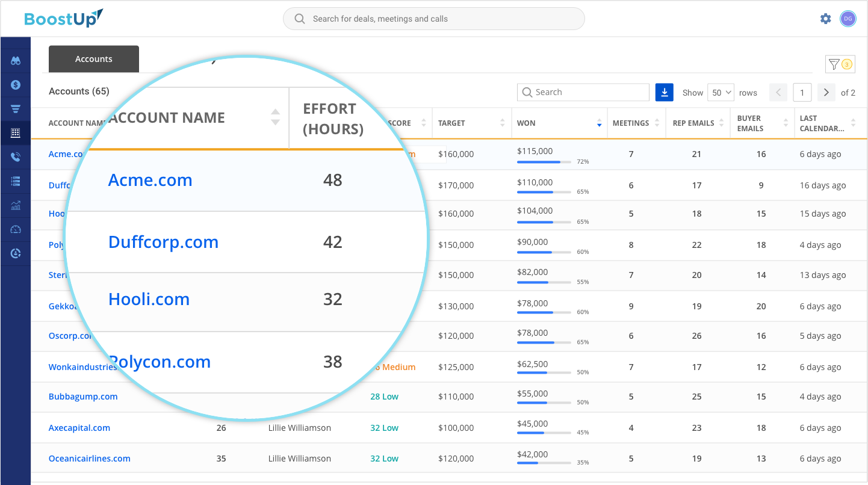Viewport: 868px width, 485px height.
Task: Click the "of 2" page count text
Action: pyautogui.click(x=848, y=93)
